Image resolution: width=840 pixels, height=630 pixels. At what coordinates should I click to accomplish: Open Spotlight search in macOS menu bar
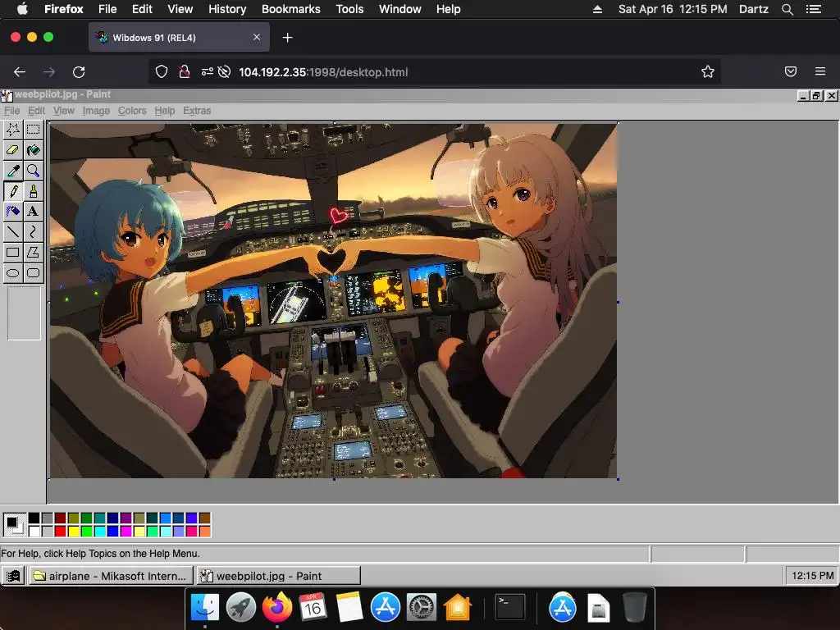[787, 9]
